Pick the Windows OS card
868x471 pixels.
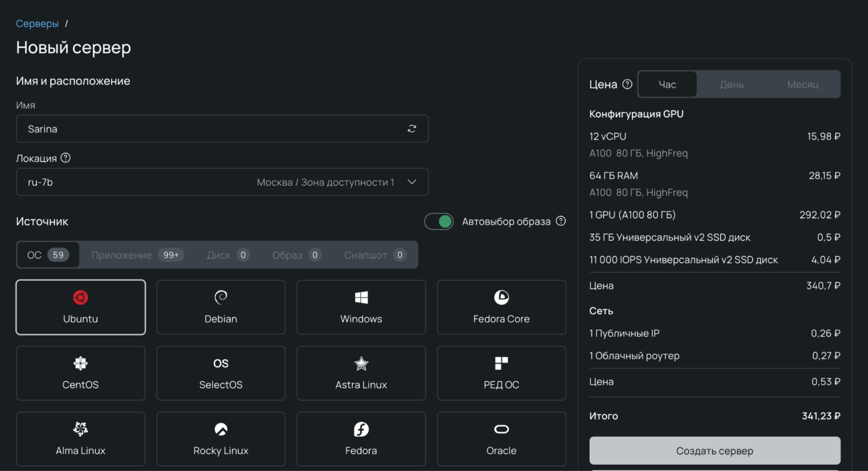[361, 307]
